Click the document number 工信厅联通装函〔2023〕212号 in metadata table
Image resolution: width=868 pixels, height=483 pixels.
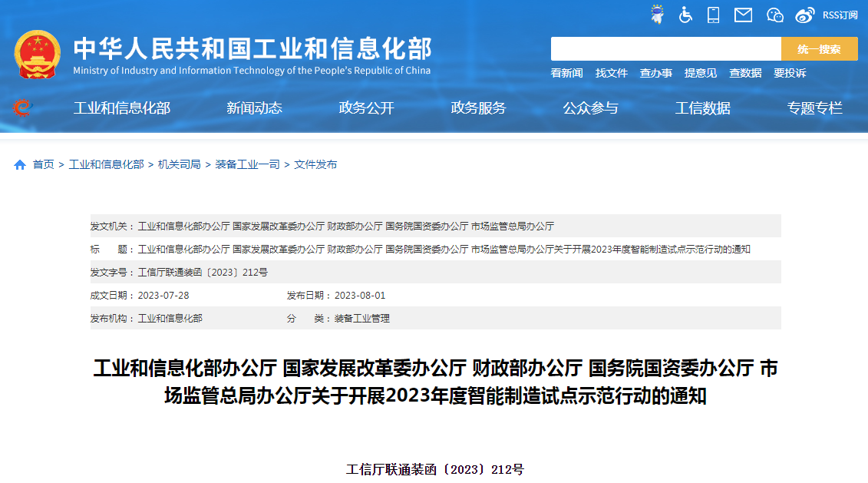203,273
